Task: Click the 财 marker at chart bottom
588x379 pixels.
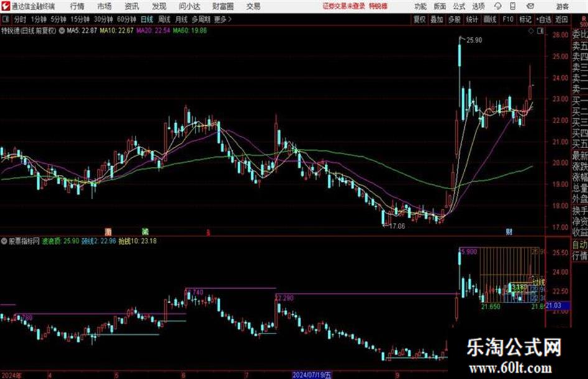Action: pos(509,232)
